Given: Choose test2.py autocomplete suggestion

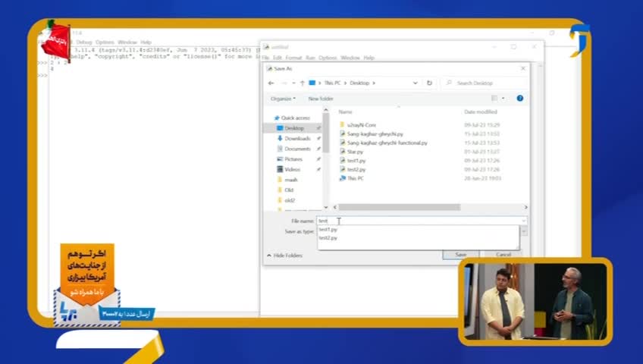Looking at the screenshot, I should click(328, 238).
